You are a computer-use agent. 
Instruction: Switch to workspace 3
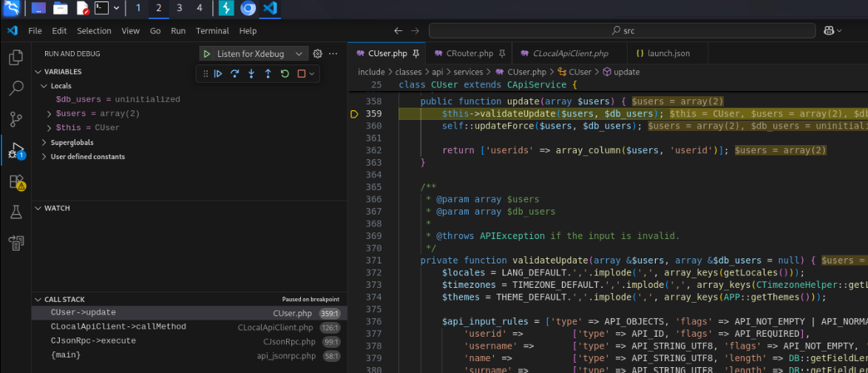179,7
